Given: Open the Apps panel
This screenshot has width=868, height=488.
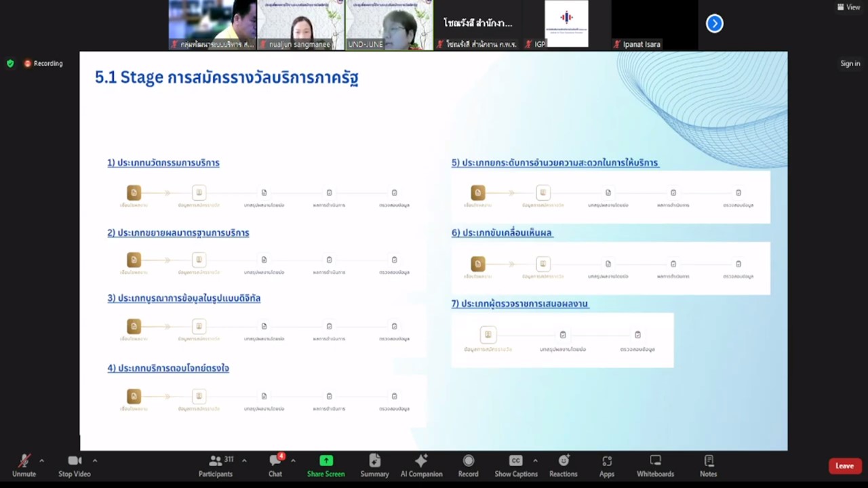Looking at the screenshot, I should (606, 465).
